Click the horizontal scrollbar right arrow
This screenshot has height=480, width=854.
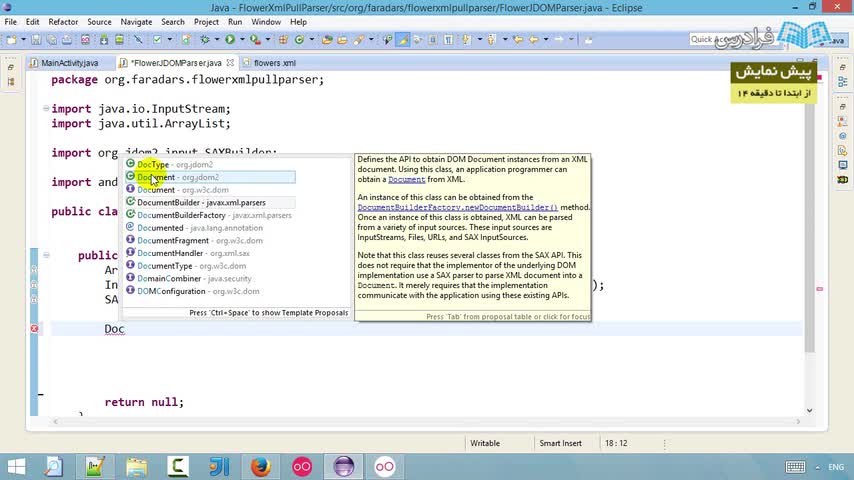pyautogui.click(x=798, y=421)
